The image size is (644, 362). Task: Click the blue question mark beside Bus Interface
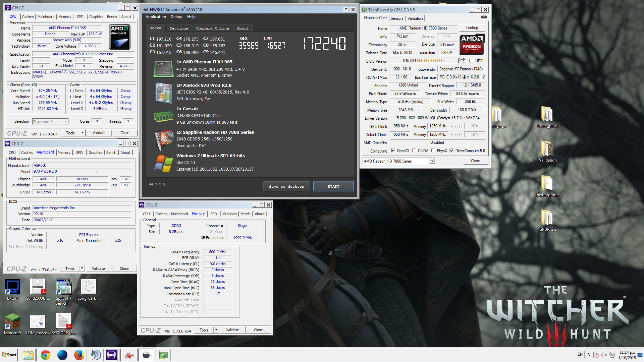[484, 77]
